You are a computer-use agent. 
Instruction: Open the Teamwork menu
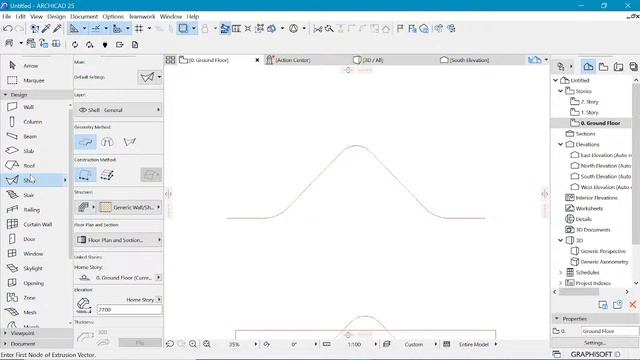pyautogui.click(x=142, y=16)
